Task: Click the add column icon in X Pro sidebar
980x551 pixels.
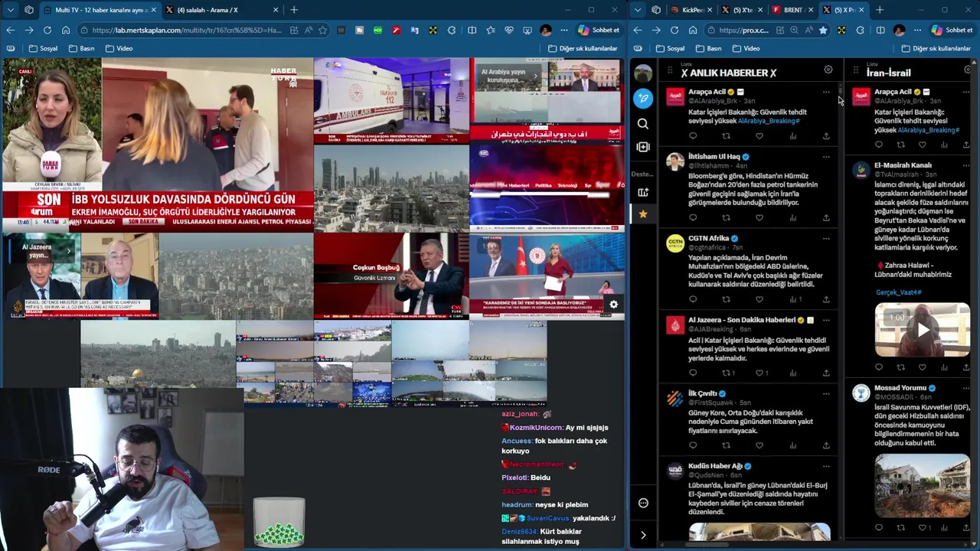Action: pyautogui.click(x=643, y=147)
